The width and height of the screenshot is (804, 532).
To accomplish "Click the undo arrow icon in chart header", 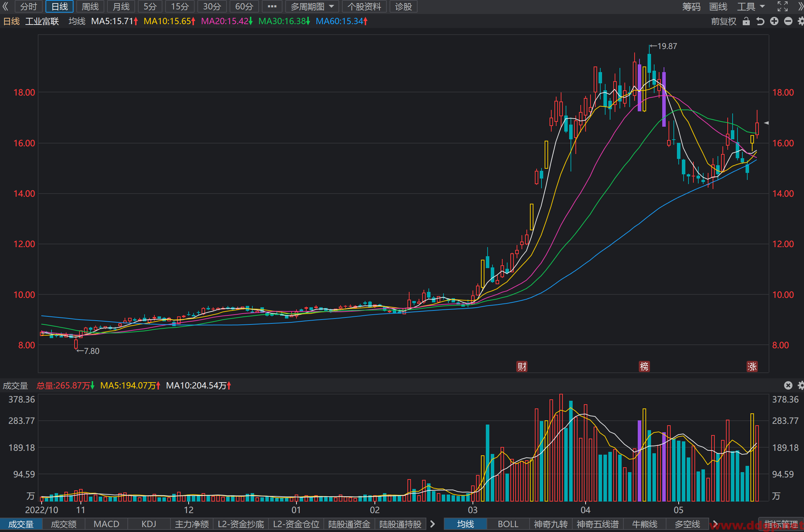I will coord(760,21).
